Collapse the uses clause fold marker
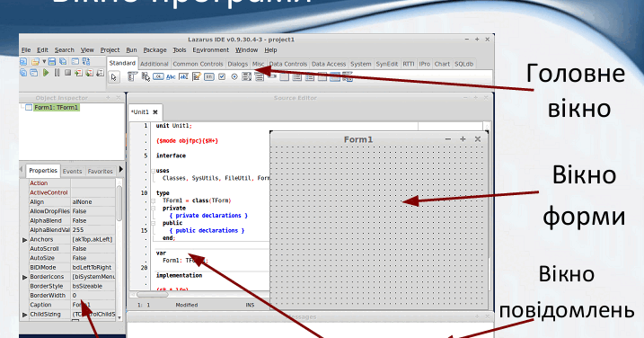Viewport: 644px width, 338px height. [153, 171]
